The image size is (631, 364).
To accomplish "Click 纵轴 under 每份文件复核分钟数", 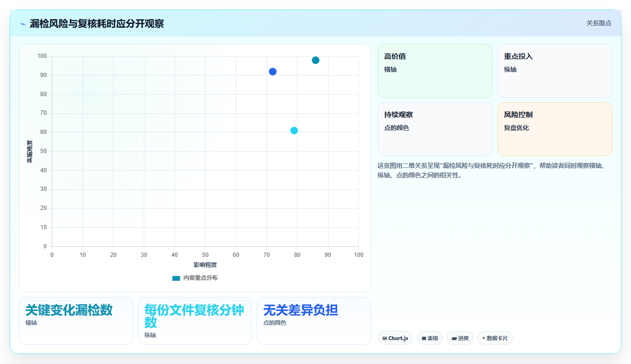I will pyautogui.click(x=150, y=335).
